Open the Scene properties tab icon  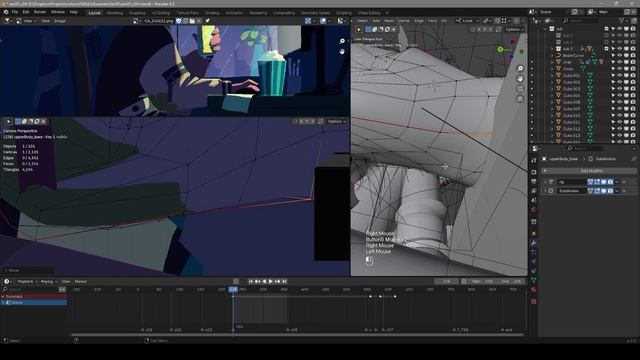coord(533,200)
